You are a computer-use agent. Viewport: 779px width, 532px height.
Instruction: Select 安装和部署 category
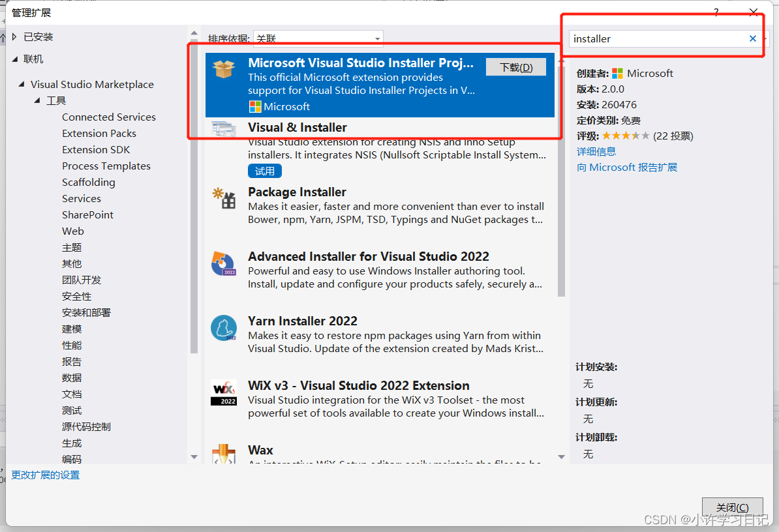point(86,313)
